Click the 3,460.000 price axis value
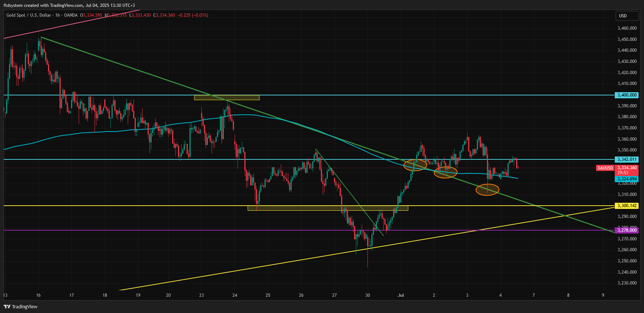The image size is (644, 313). 627,28
